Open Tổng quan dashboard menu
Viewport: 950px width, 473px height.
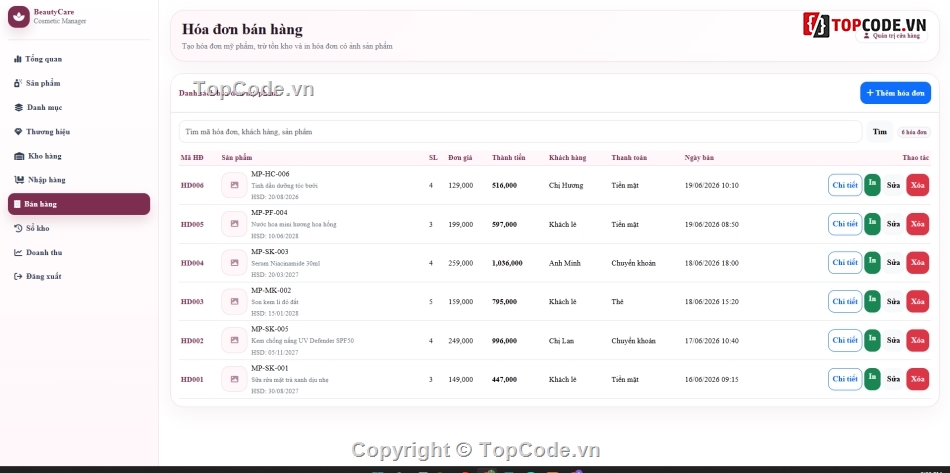click(x=79, y=59)
